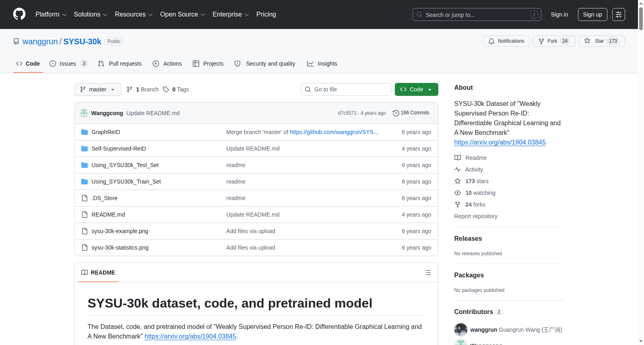Expand the Platform menu
Viewport: 644px width, 345px height.
tap(51, 14)
